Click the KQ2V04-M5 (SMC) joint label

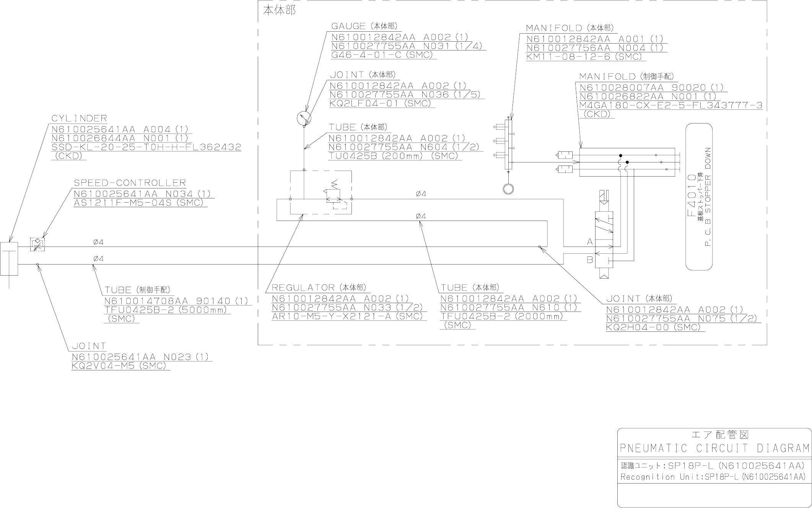pyautogui.click(x=119, y=366)
